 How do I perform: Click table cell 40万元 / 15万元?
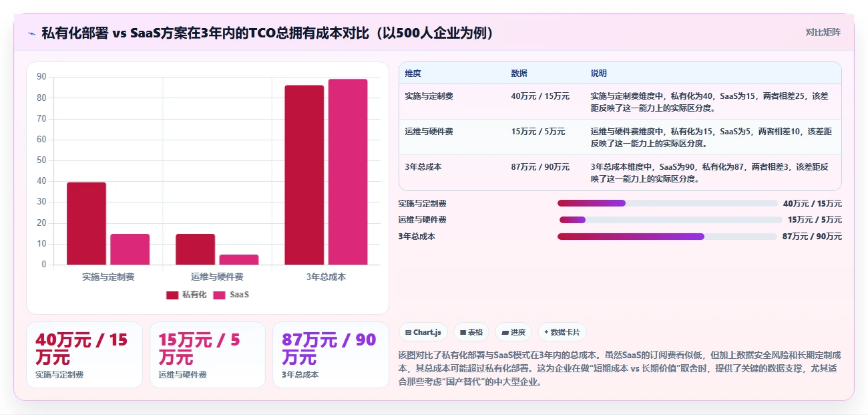pos(540,96)
